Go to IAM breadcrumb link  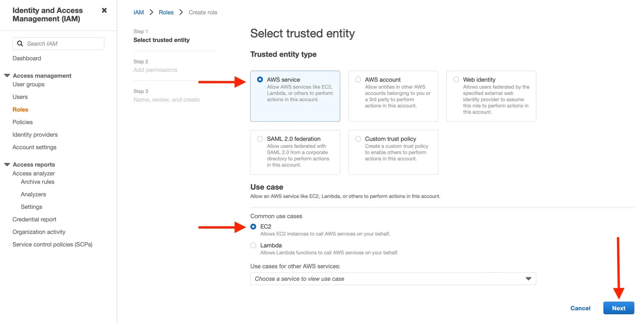tap(138, 12)
